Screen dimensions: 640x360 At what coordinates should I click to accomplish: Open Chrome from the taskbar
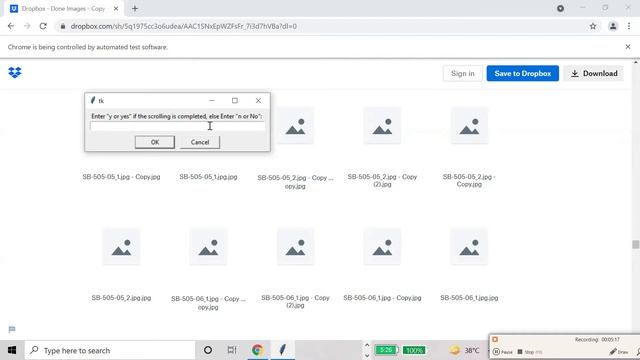pos(257,350)
